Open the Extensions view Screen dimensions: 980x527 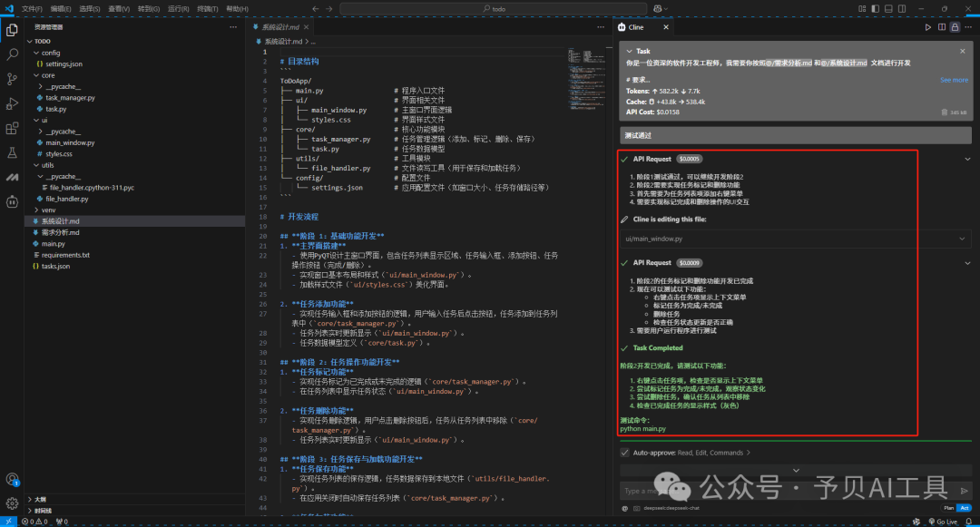point(12,129)
